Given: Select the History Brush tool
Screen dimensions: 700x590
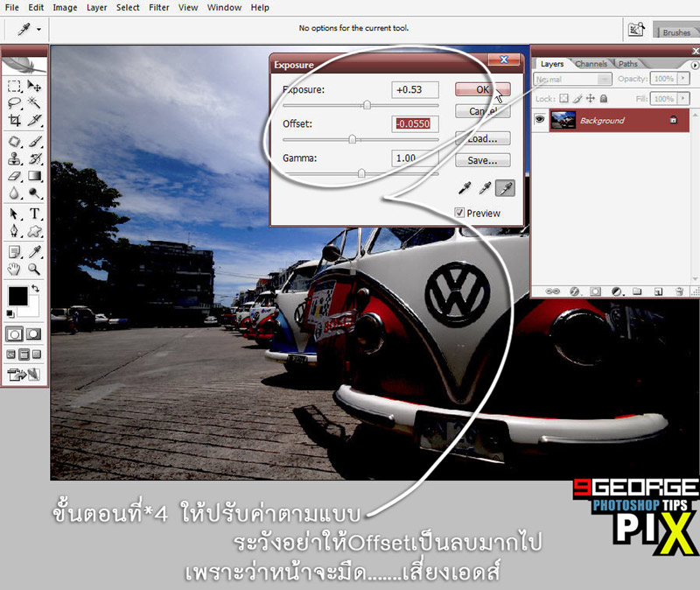Looking at the screenshot, I should pos(34,158).
